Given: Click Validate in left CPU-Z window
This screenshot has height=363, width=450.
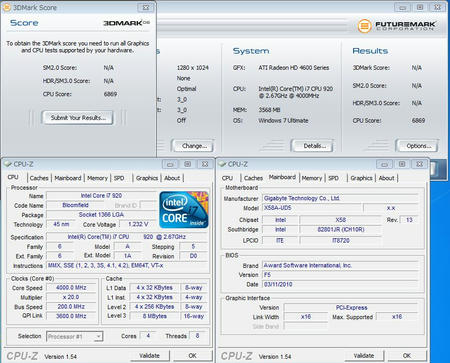Looking at the screenshot, I should 149,356.
